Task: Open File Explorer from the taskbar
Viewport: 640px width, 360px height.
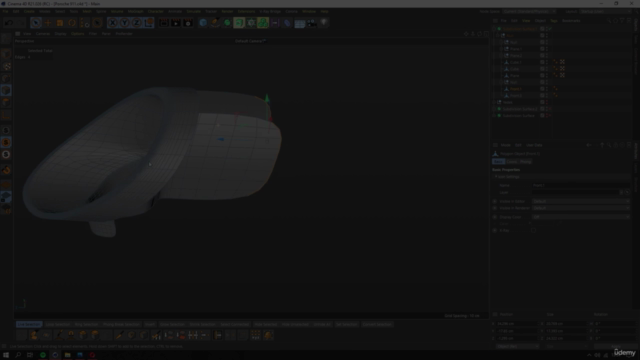Action: pyautogui.click(x=67, y=355)
